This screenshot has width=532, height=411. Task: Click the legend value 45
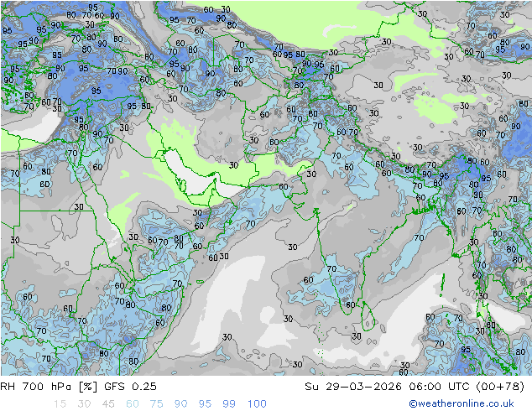(108, 403)
